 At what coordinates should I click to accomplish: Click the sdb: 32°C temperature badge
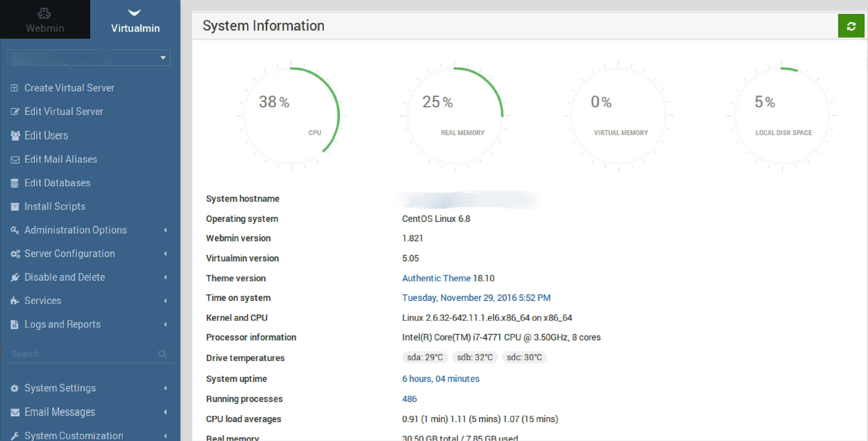[474, 358]
